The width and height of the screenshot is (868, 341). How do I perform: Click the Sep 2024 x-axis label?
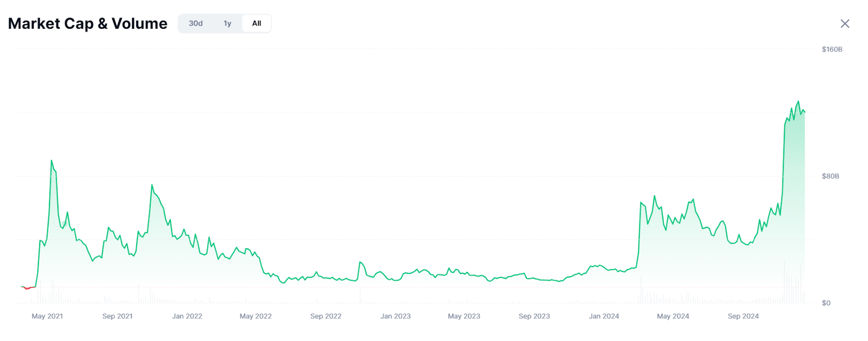pyautogui.click(x=743, y=316)
